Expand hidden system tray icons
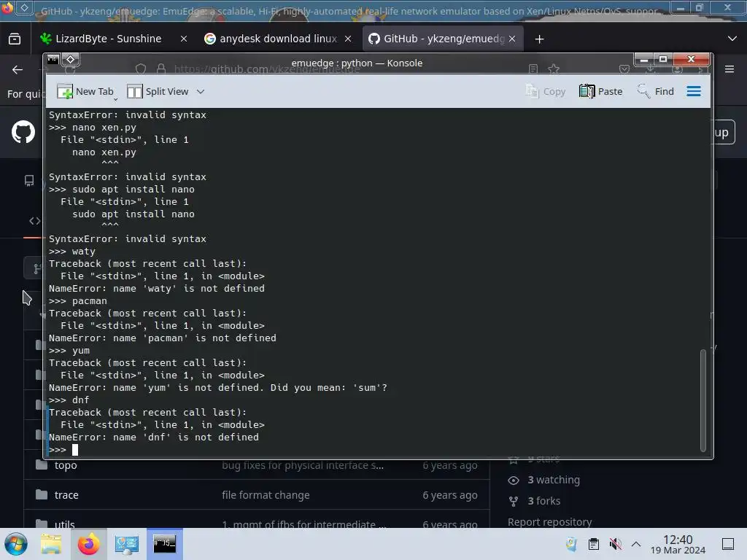The height and width of the screenshot is (560, 747). click(636, 544)
